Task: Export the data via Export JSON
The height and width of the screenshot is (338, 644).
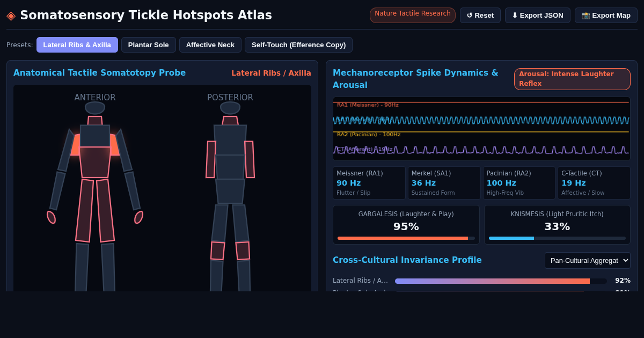Action: 538,15
